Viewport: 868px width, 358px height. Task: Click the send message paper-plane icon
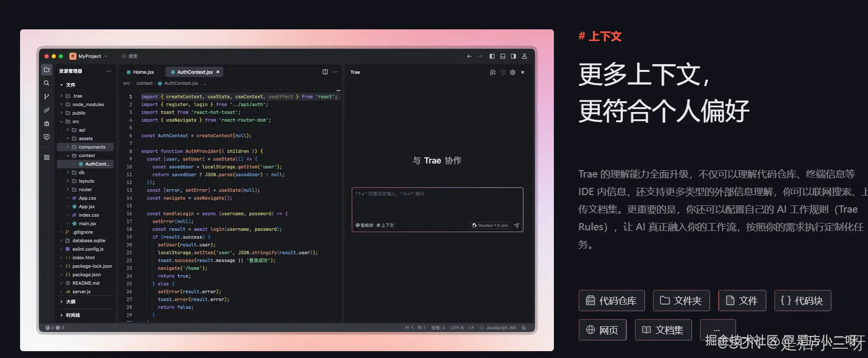(516, 225)
